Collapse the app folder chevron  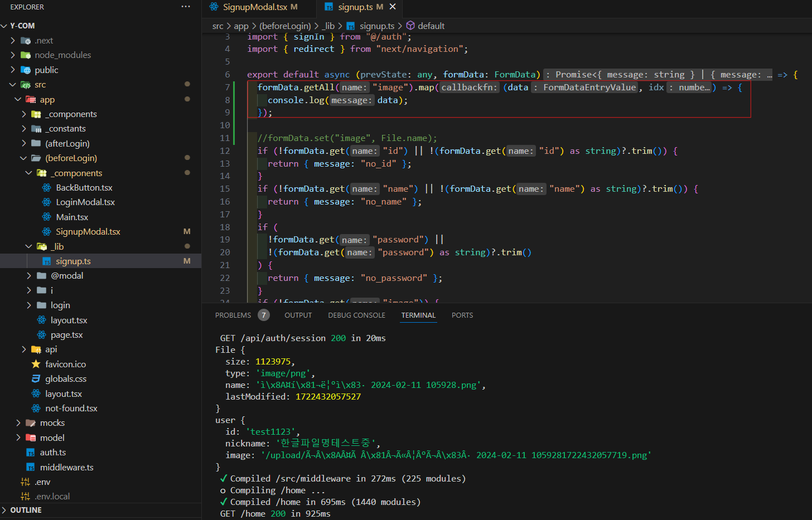(x=18, y=99)
